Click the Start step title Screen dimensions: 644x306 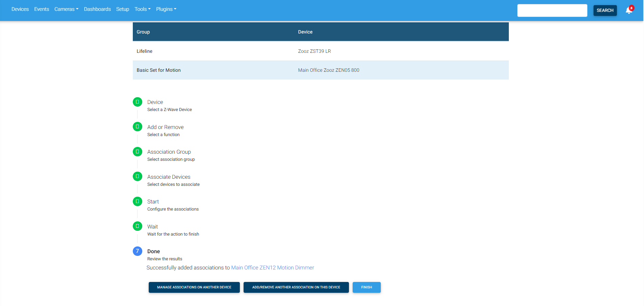(x=153, y=202)
